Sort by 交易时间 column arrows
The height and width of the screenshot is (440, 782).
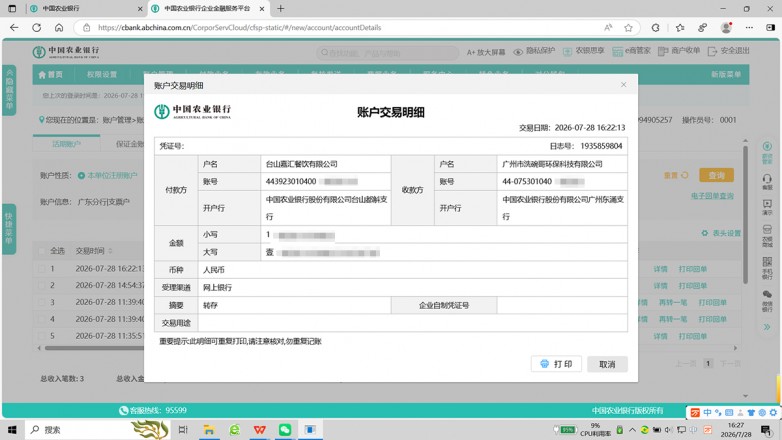110,251
